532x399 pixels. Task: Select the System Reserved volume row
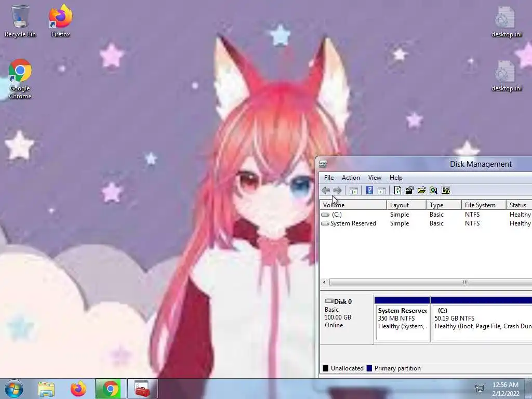point(426,223)
